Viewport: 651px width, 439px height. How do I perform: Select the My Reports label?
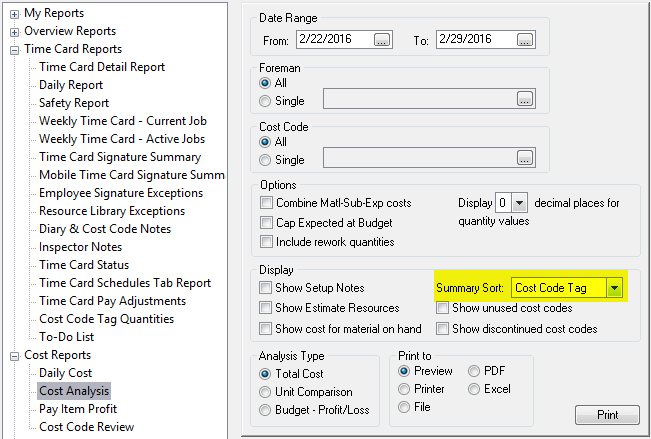point(54,13)
